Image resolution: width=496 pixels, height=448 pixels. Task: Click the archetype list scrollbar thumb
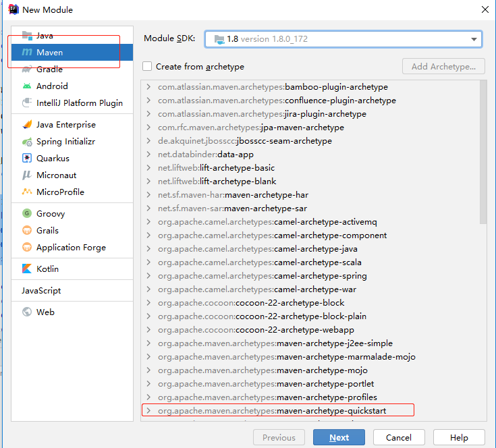click(483, 152)
